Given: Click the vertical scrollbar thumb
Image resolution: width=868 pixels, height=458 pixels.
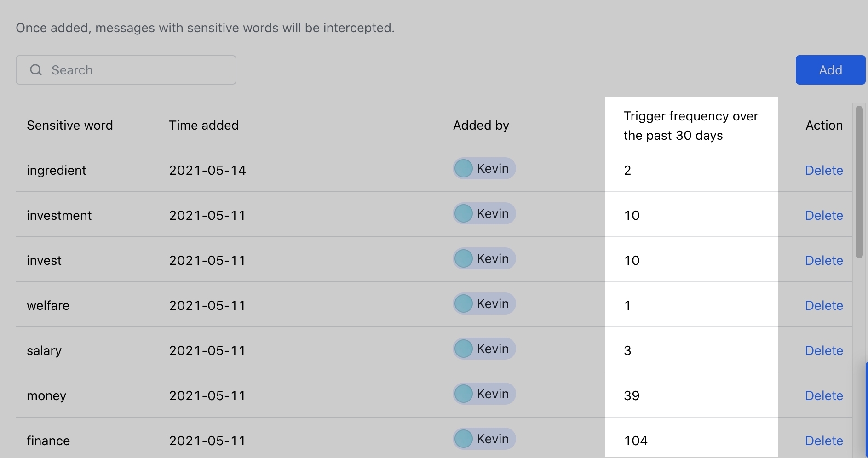Looking at the screenshot, I should pos(859,182).
